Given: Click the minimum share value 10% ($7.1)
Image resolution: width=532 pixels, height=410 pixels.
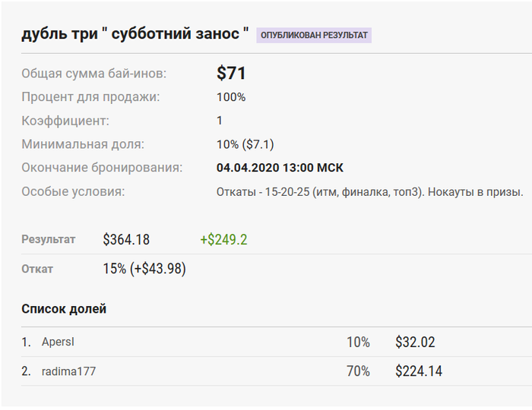Looking at the screenshot, I should [x=245, y=145].
